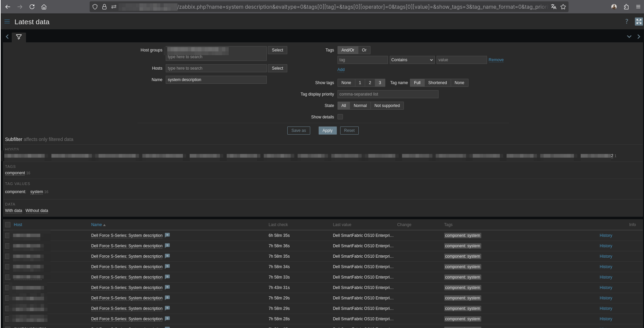Go to browser home page
644x328 pixels.
(x=44, y=7)
